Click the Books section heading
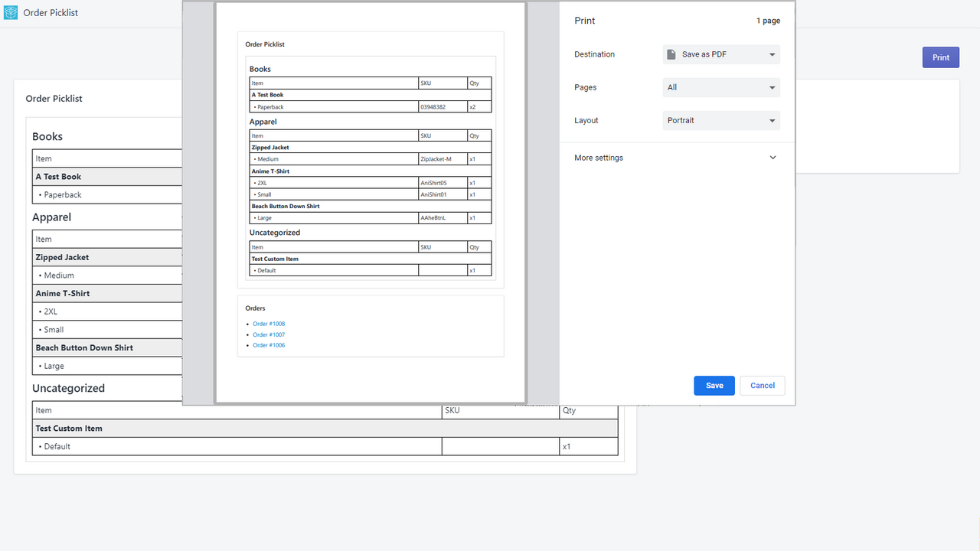The width and height of the screenshot is (980, 551). pyautogui.click(x=47, y=136)
